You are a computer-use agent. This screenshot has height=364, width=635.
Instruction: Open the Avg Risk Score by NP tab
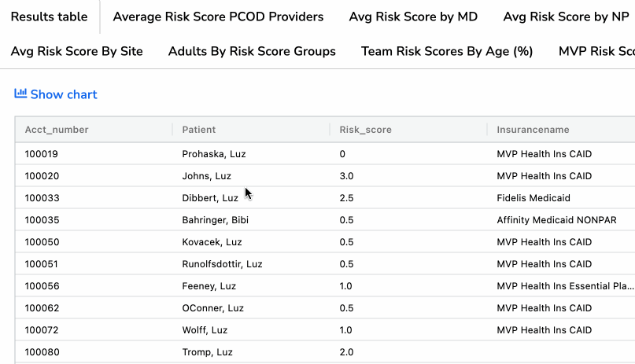coord(566,17)
